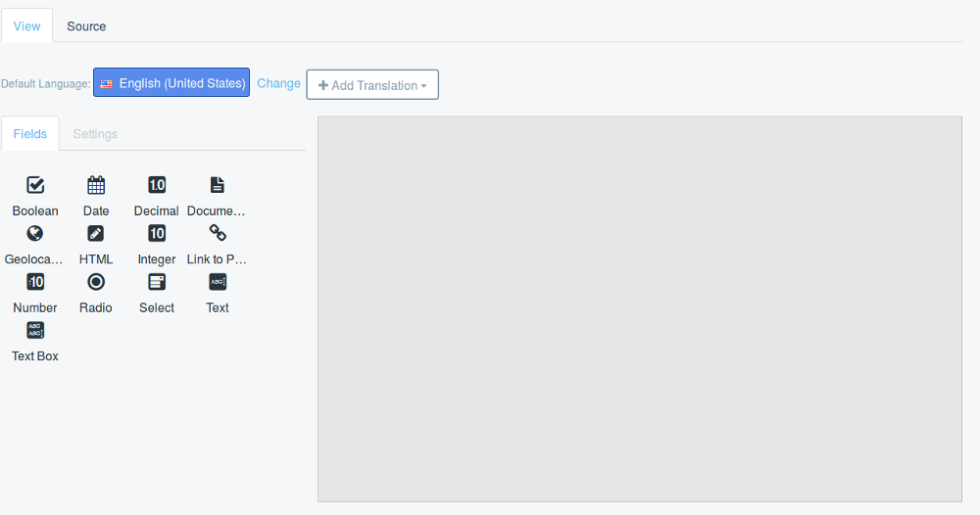Choose the Decimal field icon
The height and width of the screenshot is (515, 980).
pos(157,185)
